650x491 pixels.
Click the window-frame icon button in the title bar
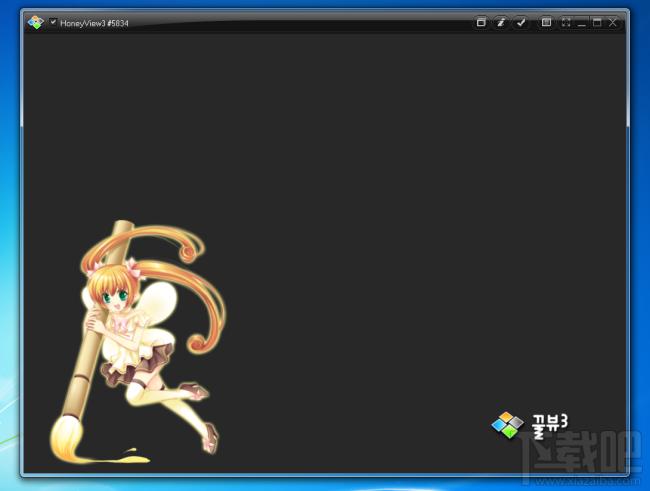pos(481,22)
